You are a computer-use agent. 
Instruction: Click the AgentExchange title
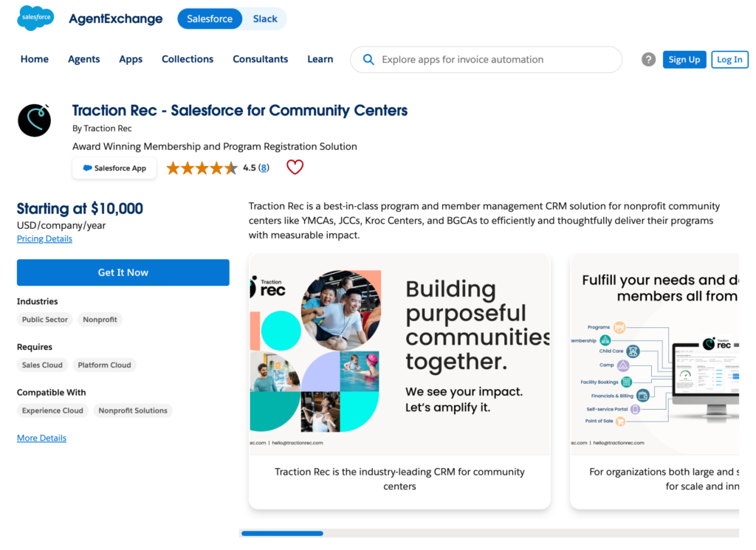[116, 18]
